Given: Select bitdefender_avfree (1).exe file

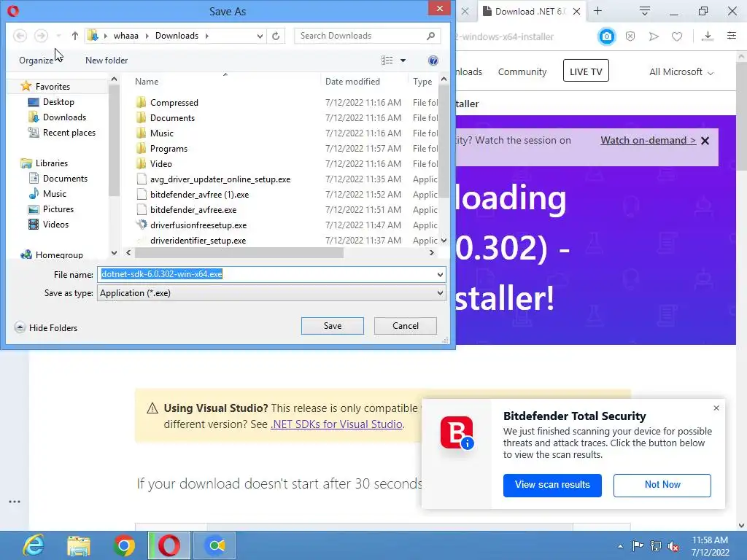Looking at the screenshot, I should click(199, 194).
